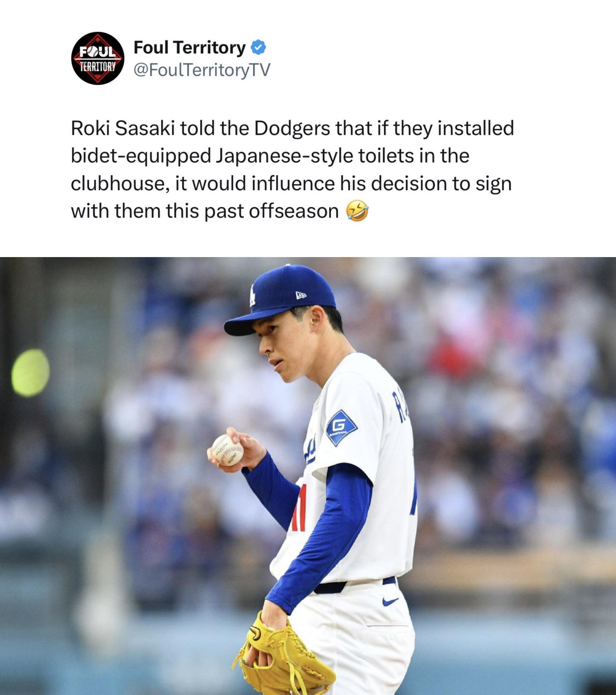616x695 pixels.
Task: Open the Foul Territory profile avatar
Action: point(98,58)
